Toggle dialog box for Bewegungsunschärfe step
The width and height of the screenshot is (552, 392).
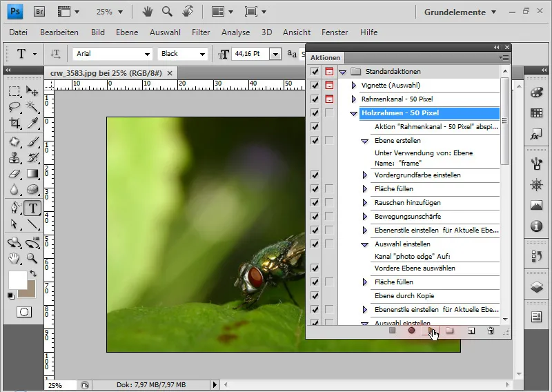[329, 216]
